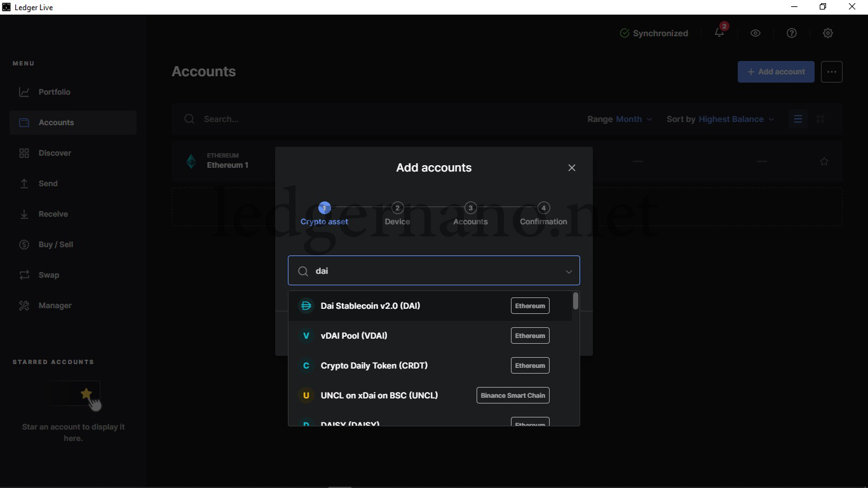This screenshot has height=488, width=868.
Task: Click the Ethereum diamond logo icon
Action: coord(191,161)
